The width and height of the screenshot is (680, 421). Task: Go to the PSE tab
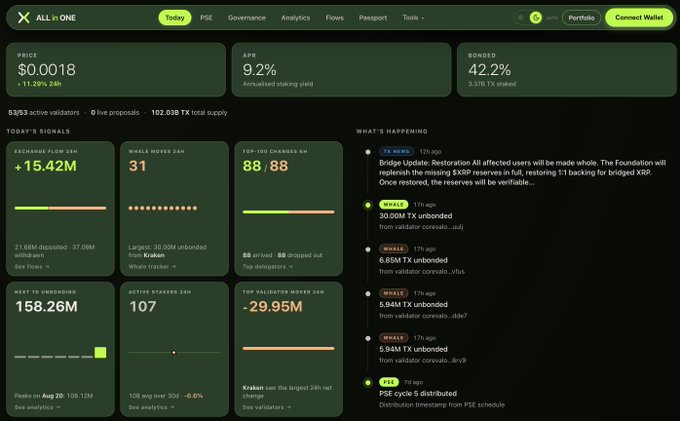pyautogui.click(x=206, y=18)
